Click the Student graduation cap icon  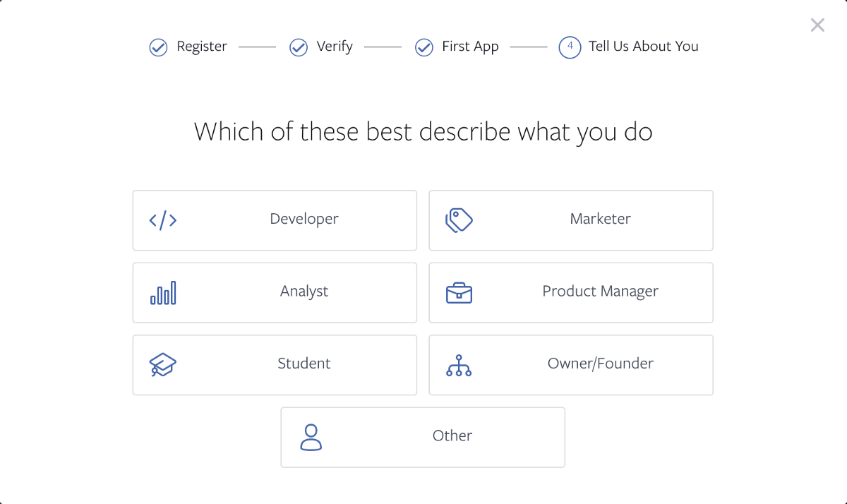[163, 365]
